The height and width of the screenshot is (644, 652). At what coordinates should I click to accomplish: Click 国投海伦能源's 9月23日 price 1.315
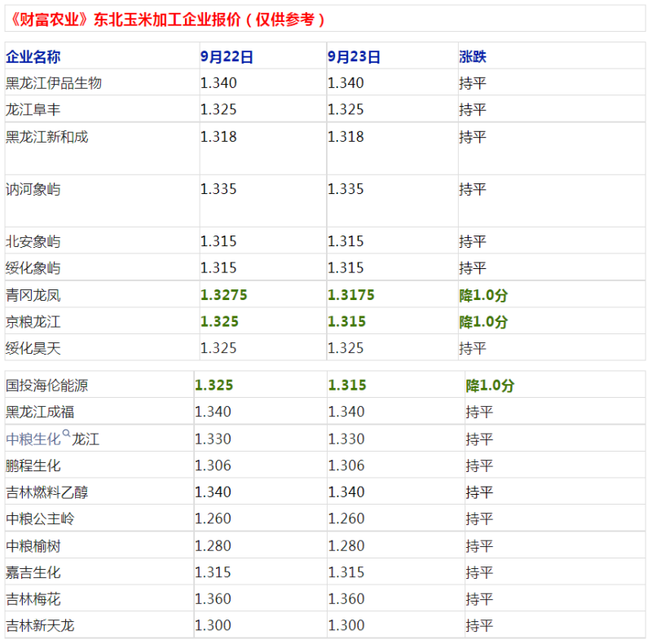[347, 386]
